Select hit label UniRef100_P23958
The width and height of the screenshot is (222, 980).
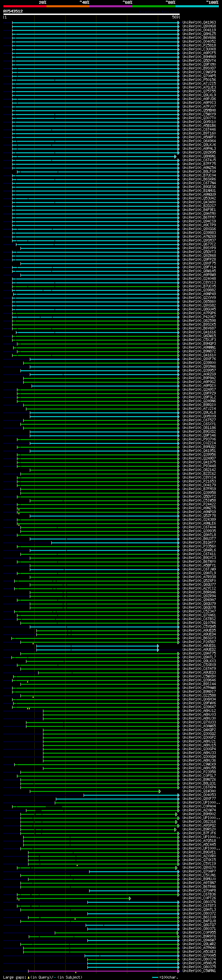tap(199, 772)
